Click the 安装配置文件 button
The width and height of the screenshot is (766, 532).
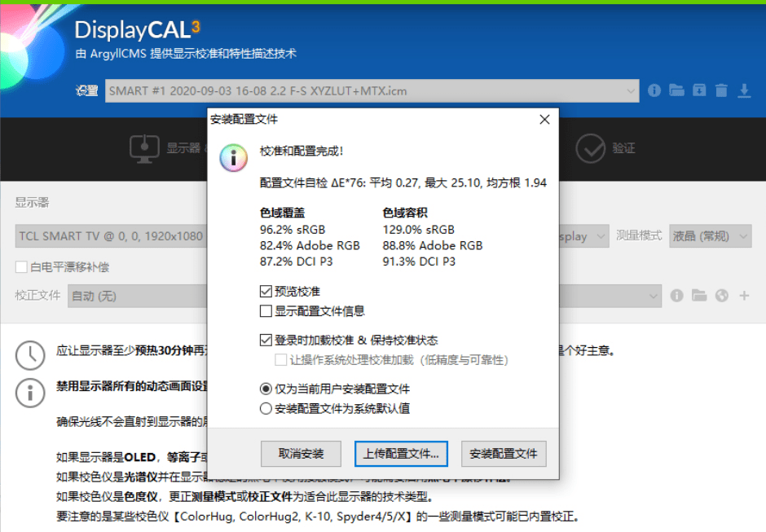click(504, 454)
